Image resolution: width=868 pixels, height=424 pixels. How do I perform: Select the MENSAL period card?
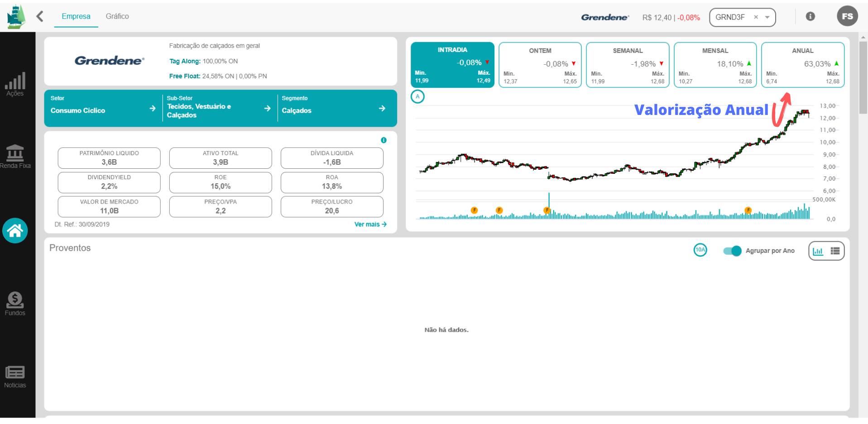[715, 65]
